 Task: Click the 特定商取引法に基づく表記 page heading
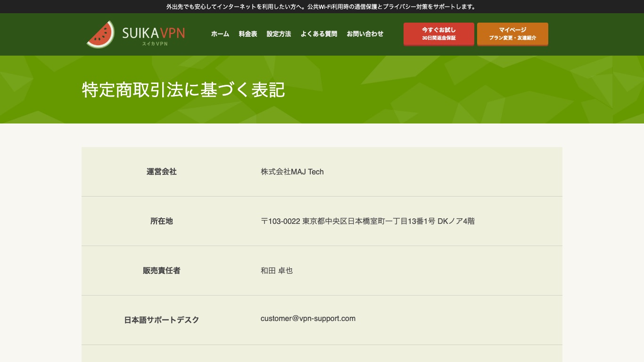point(183,90)
